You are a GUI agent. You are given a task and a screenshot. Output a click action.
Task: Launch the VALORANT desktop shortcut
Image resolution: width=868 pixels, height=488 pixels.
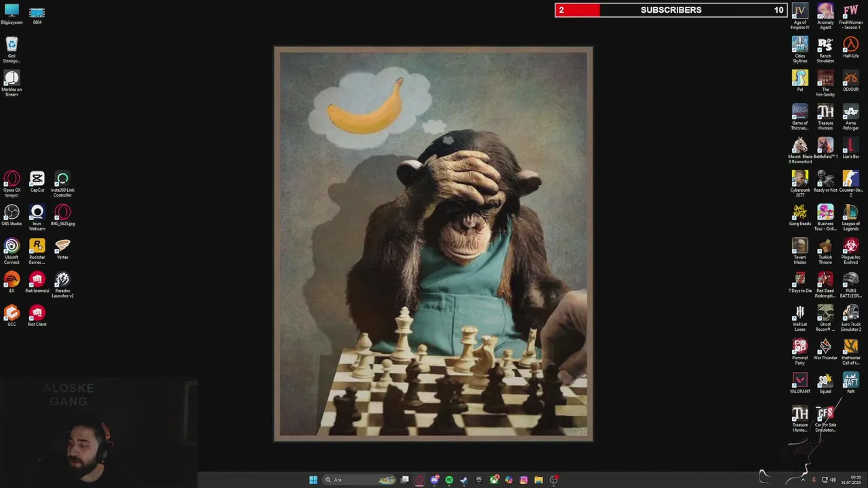click(800, 383)
